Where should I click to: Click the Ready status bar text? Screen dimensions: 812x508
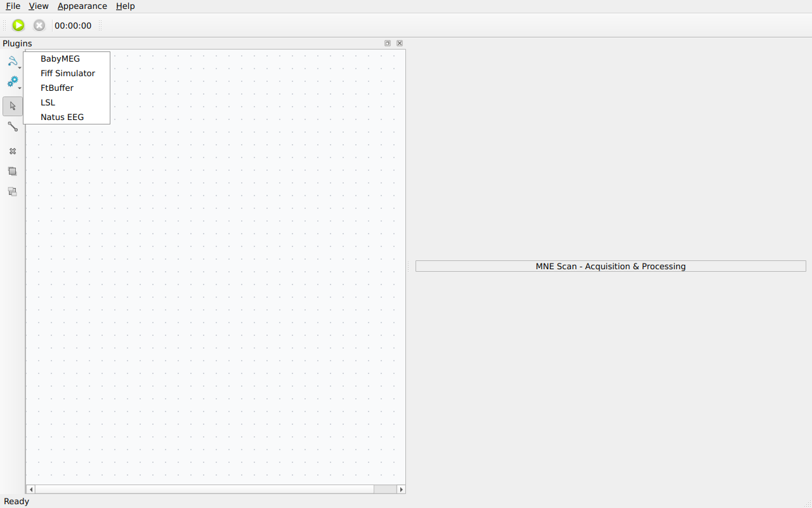coord(16,502)
